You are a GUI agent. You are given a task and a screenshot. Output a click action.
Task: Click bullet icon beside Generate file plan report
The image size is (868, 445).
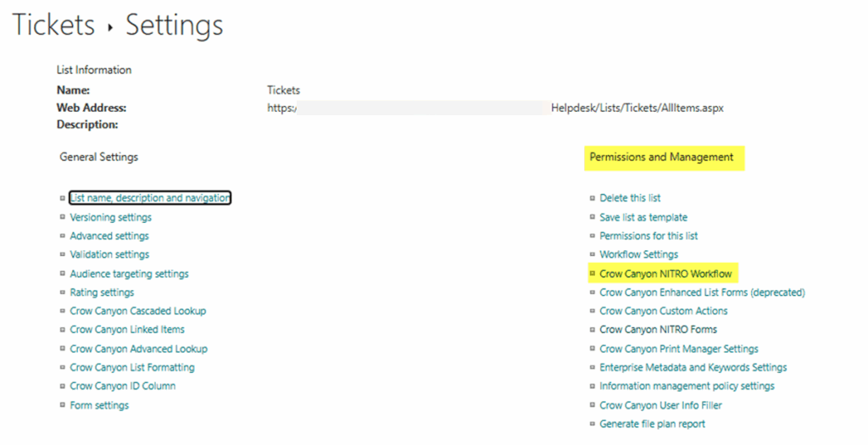tap(593, 425)
